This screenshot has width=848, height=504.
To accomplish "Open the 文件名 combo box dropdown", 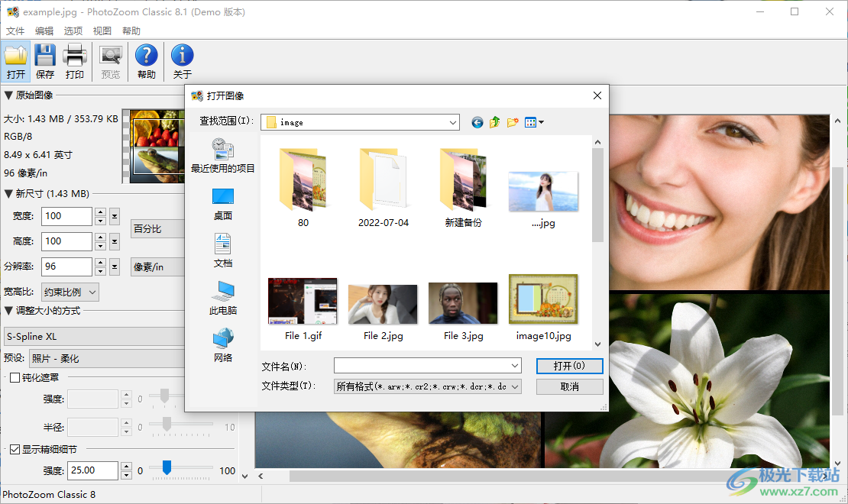I will coord(515,366).
